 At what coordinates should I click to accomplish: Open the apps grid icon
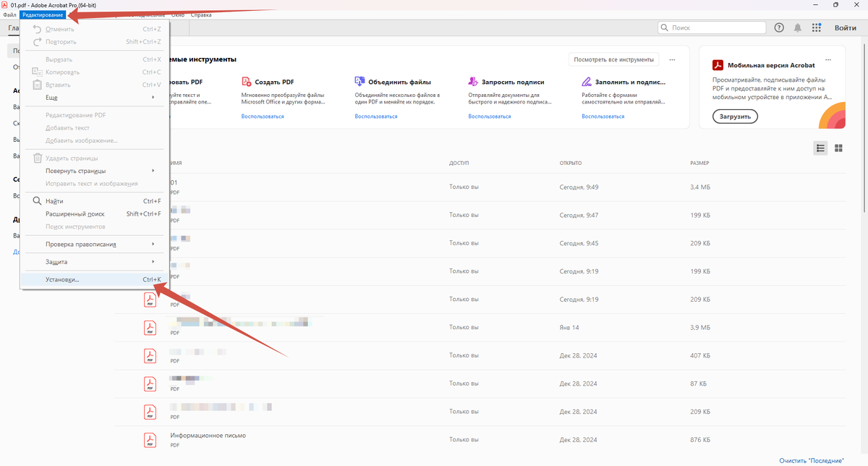(817, 27)
